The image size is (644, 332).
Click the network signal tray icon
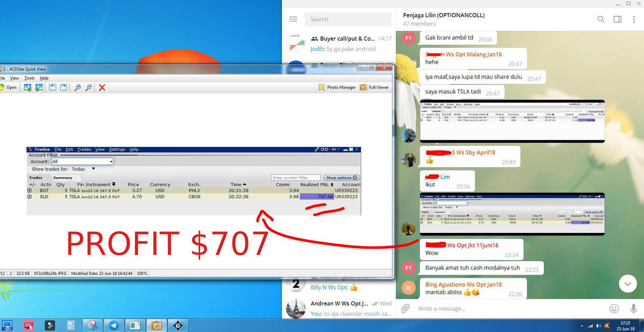tap(590, 326)
